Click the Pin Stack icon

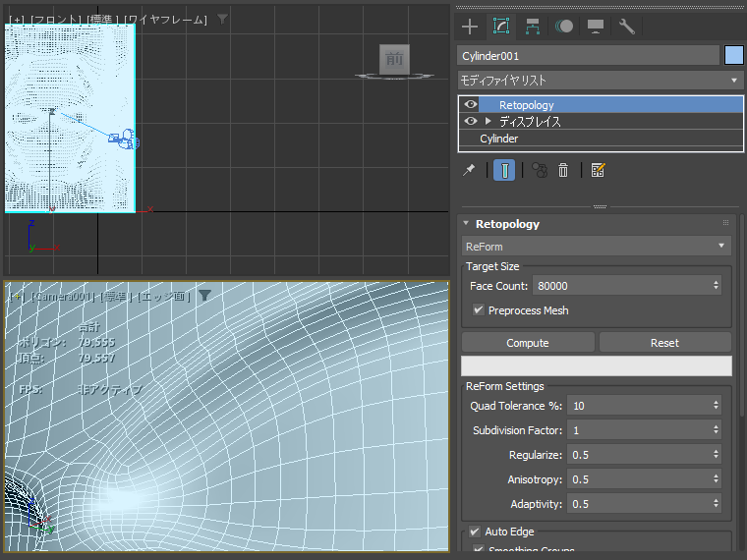pos(469,170)
